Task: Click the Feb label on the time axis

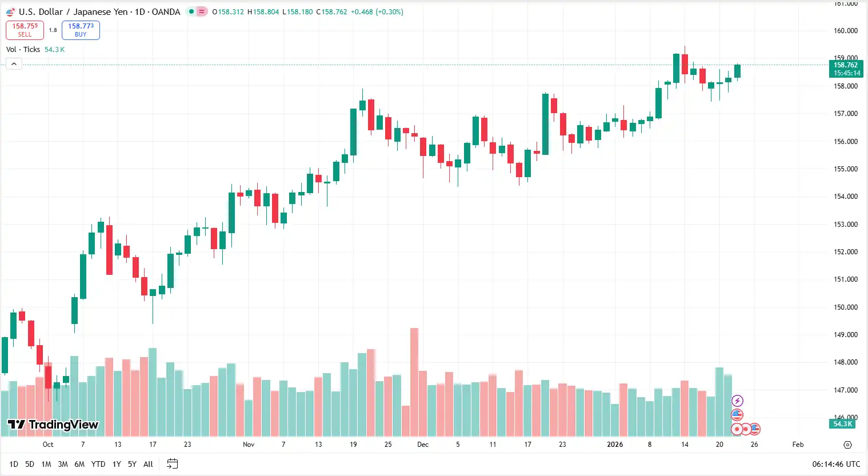Action: [x=797, y=445]
